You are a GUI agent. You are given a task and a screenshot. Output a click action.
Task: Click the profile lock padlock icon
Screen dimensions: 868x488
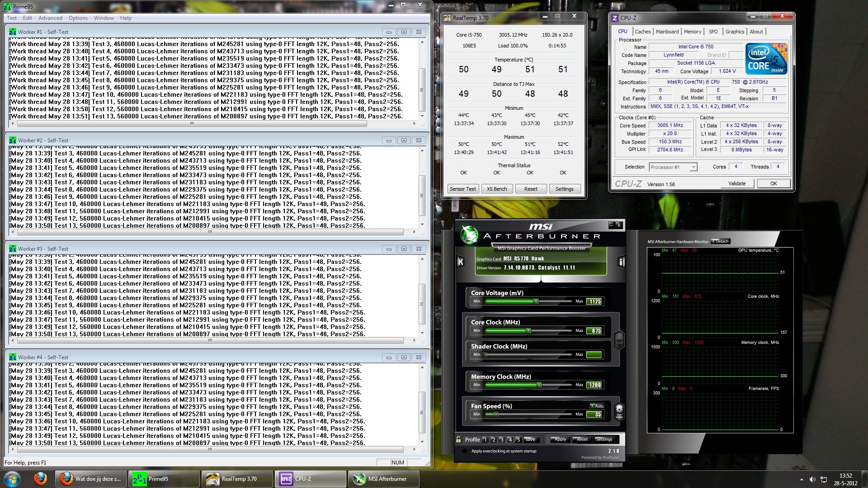[458, 439]
